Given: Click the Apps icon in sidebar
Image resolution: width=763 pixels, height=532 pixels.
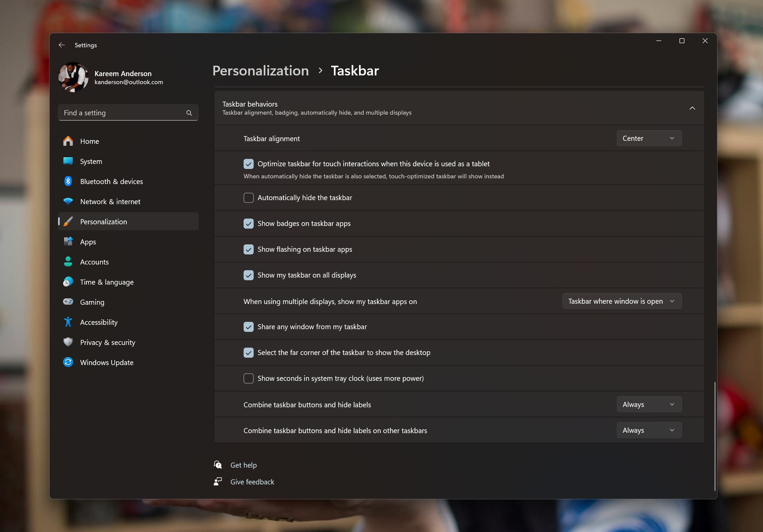Looking at the screenshot, I should click(x=68, y=242).
